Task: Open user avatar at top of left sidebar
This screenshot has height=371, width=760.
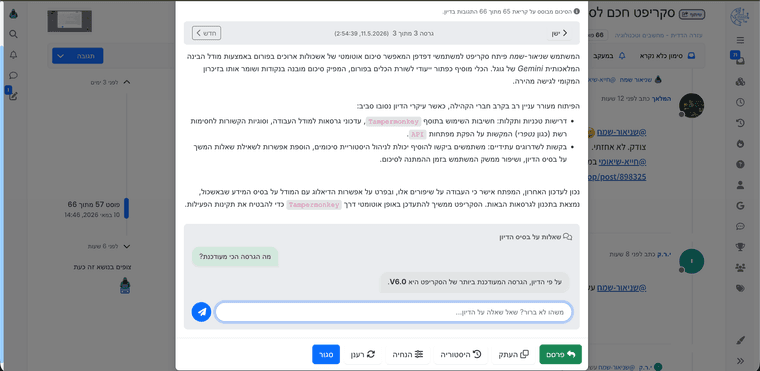Action: (14, 14)
